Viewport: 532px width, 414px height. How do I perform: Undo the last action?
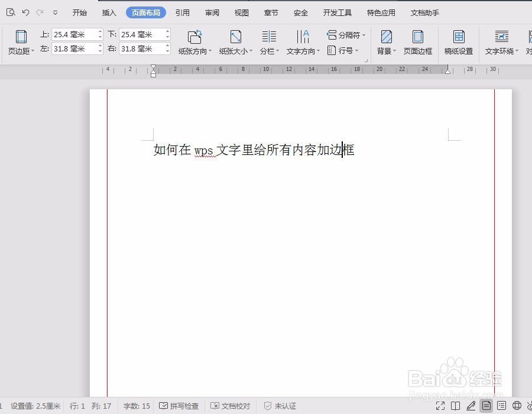tap(25, 12)
